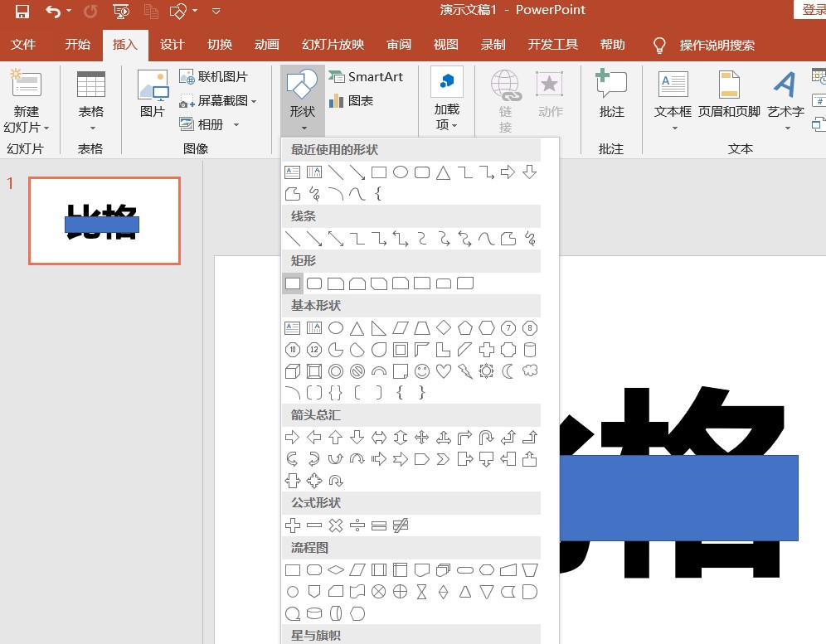Screen dimensions: 826x644
Task: Switch to the 切换 tab
Action: [x=220, y=45]
